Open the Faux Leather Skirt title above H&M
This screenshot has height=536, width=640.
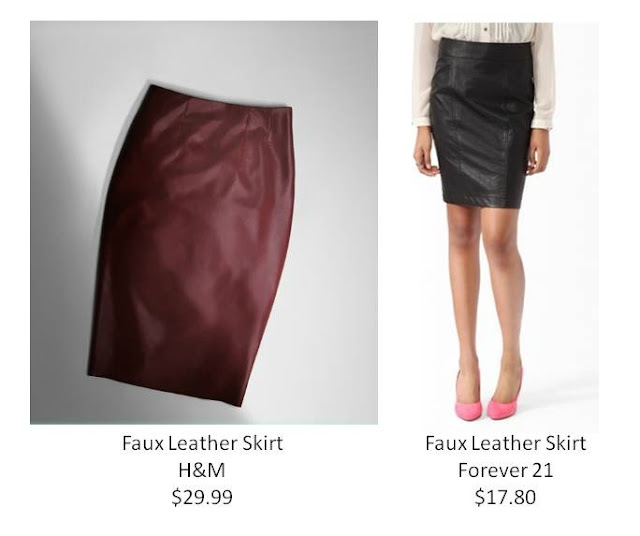[x=202, y=443]
